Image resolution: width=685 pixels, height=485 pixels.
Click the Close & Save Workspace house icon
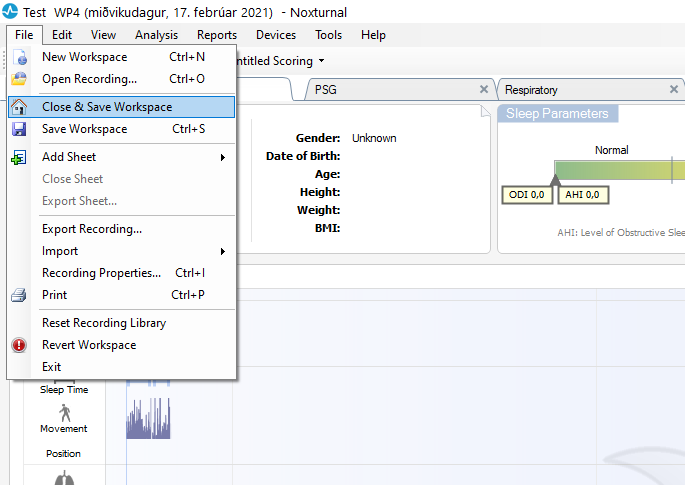pos(20,107)
